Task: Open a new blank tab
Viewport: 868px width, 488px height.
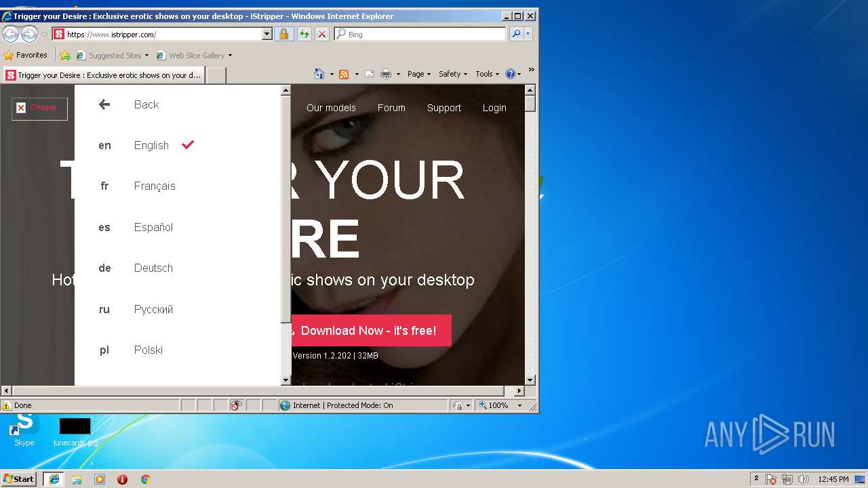Action: click(x=216, y=75)
